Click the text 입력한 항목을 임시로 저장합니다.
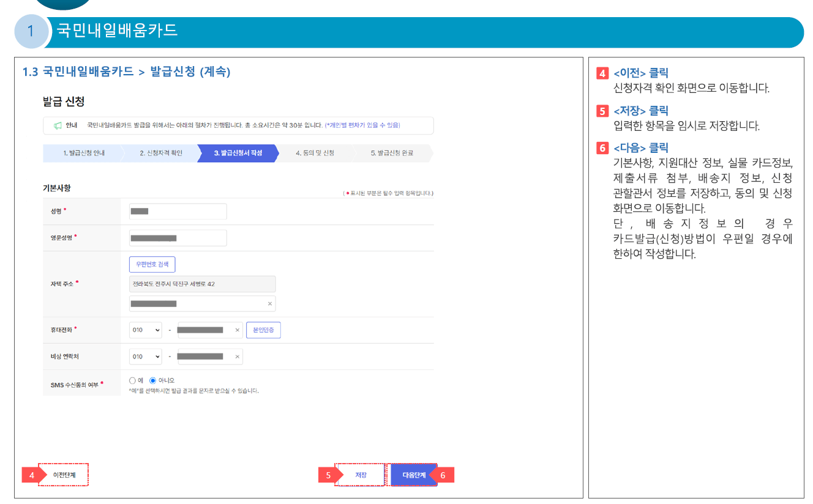 (686, 126)
